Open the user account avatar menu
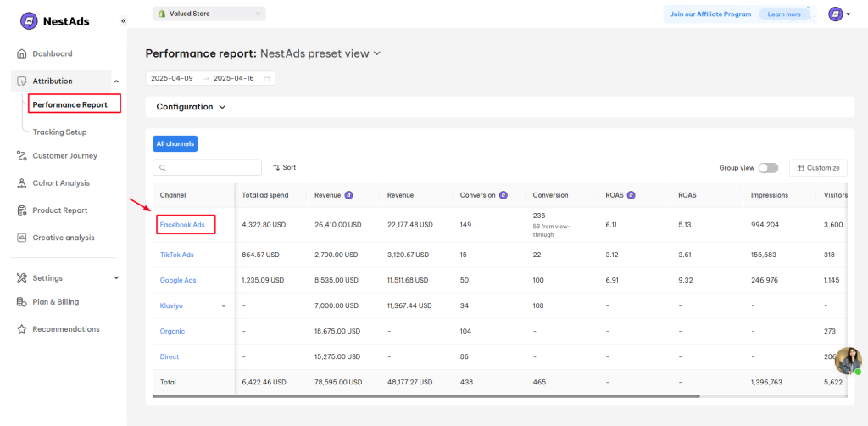This screenshot has width=868, height=426. [835, 14]
